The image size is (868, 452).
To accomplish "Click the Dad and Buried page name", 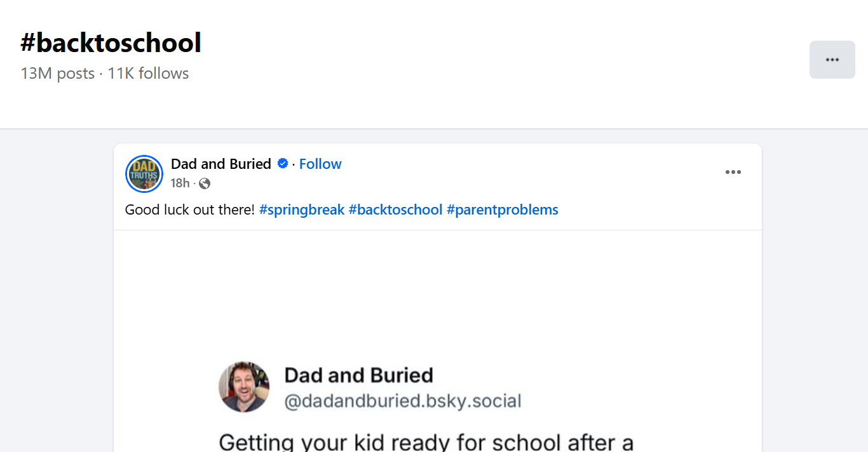I will pos(220,164).
